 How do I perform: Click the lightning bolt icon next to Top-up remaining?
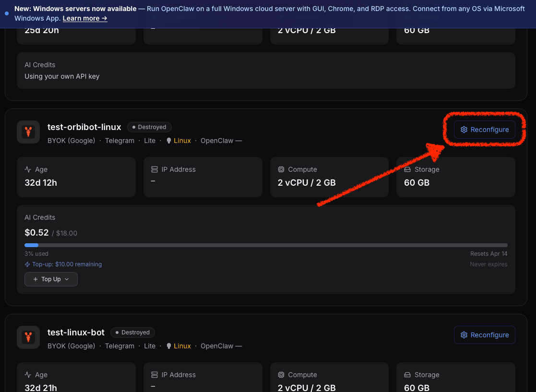[x=27, y=264]
